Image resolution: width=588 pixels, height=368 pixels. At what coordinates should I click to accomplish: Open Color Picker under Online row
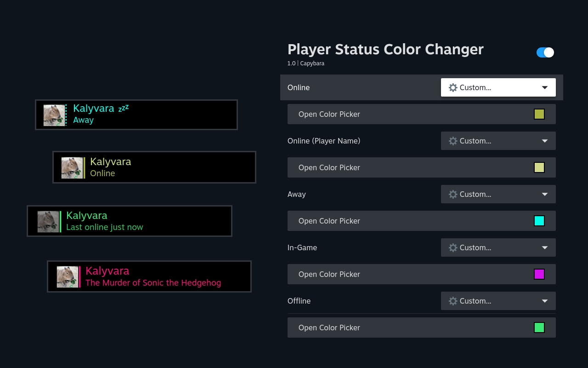422,114
